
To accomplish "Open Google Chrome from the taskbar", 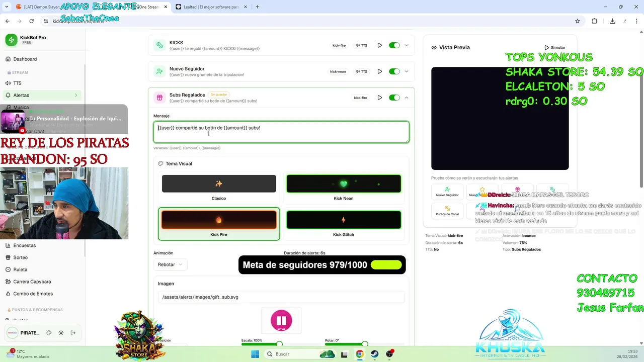I will coord(359,354).
